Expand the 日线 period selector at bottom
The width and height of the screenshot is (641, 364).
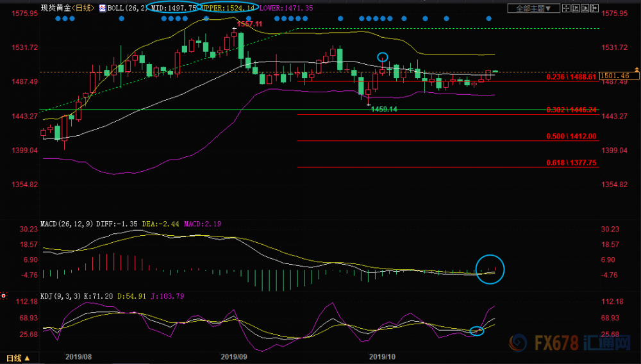[19, 358]
